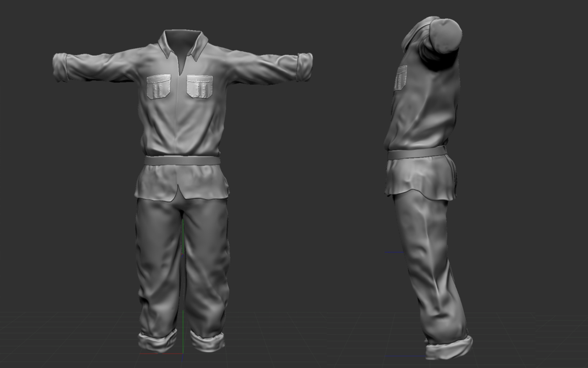Click the rolled sleeve cuff at far left
Image resolution: width=588 pixels, height=368 pixels.
(x=60, y=67)
